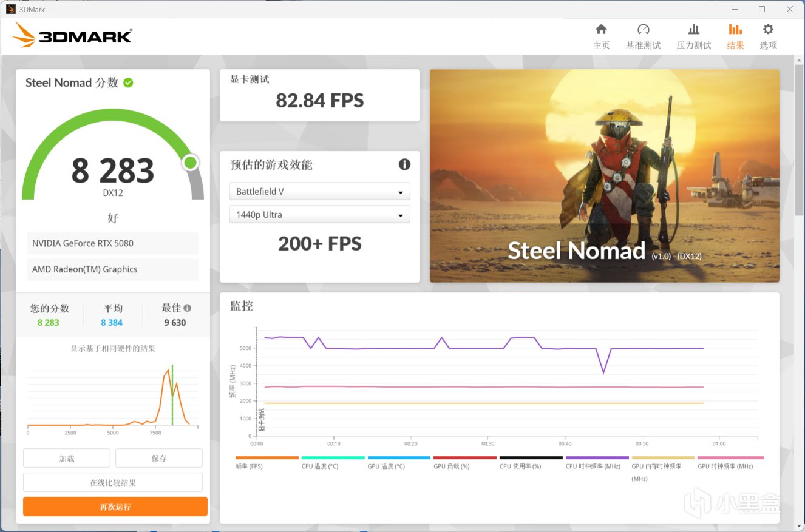Click the 3DMark logo in the header
Screen dimensions: 805x532
pyautogui.click(x=72, y=35)
